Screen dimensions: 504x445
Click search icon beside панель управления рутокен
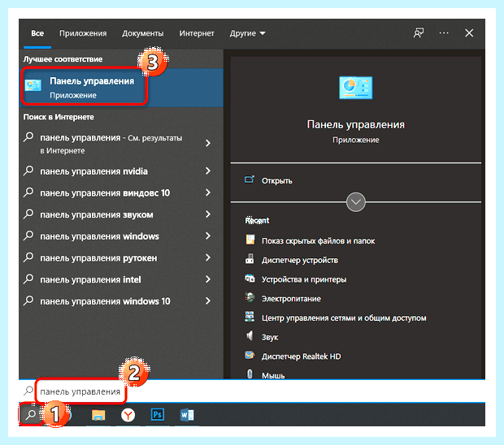[x=28, y=257]
